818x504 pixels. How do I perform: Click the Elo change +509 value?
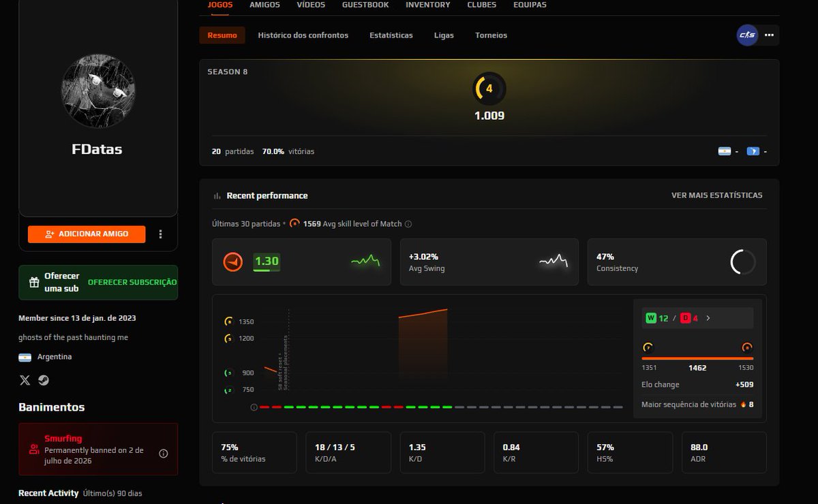point(744,385)
